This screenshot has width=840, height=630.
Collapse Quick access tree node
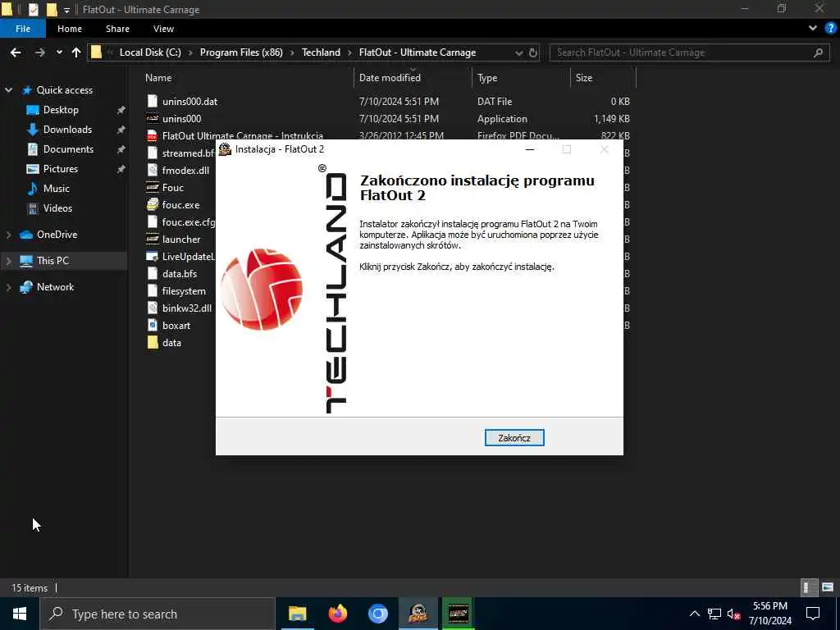[8, 90]
